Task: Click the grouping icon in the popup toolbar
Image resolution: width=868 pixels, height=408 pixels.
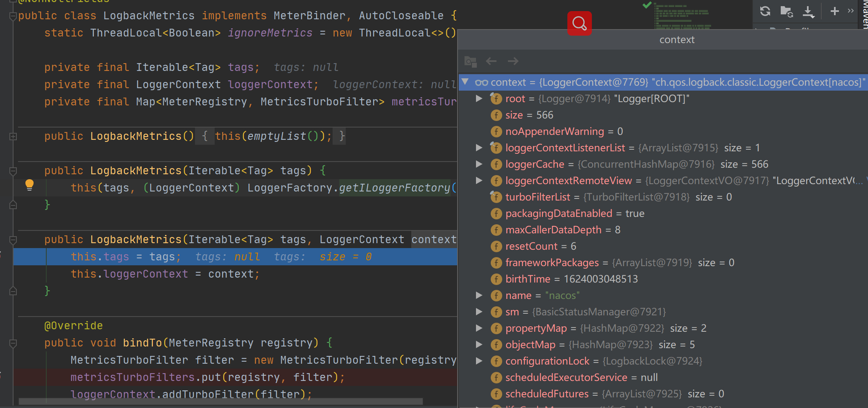Action: click(x=470, y=62)
